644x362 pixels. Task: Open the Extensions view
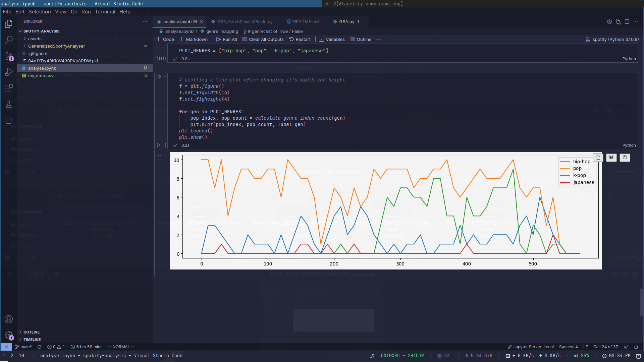coord(9,88)
